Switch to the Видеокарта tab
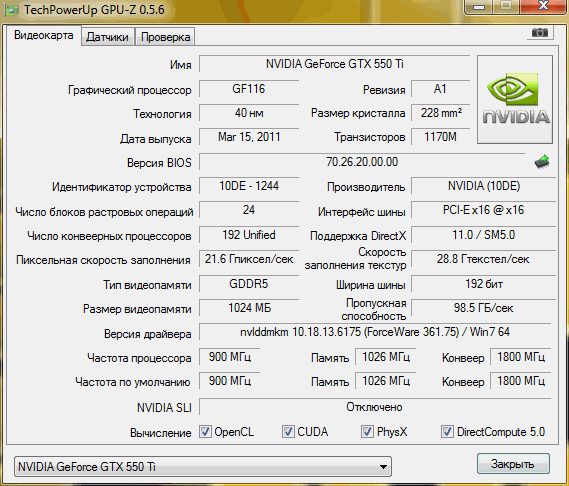 pyautogui.click(x=44, y=35)
